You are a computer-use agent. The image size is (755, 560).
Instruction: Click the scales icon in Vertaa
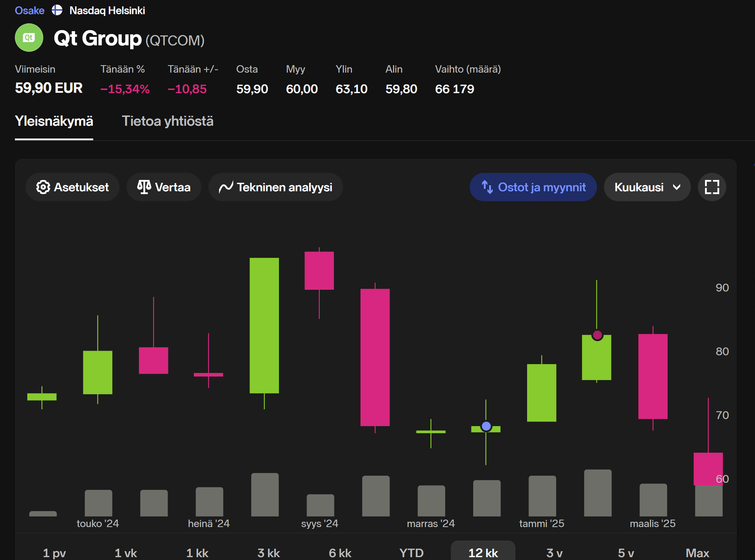tap(144, 187)
